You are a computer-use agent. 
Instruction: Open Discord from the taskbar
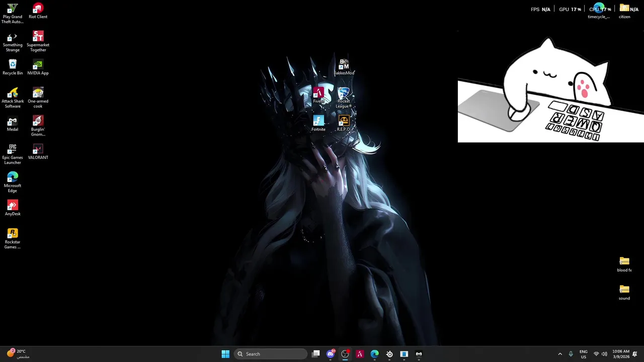click(x=331, y=354)
